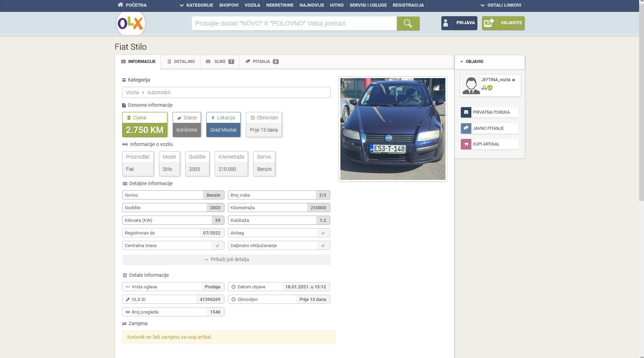Image resolution: width=644 pixels, height=358 pixels.
Task: Click the clock icon in Obnovljen box
Action: (x=252, y=118)
